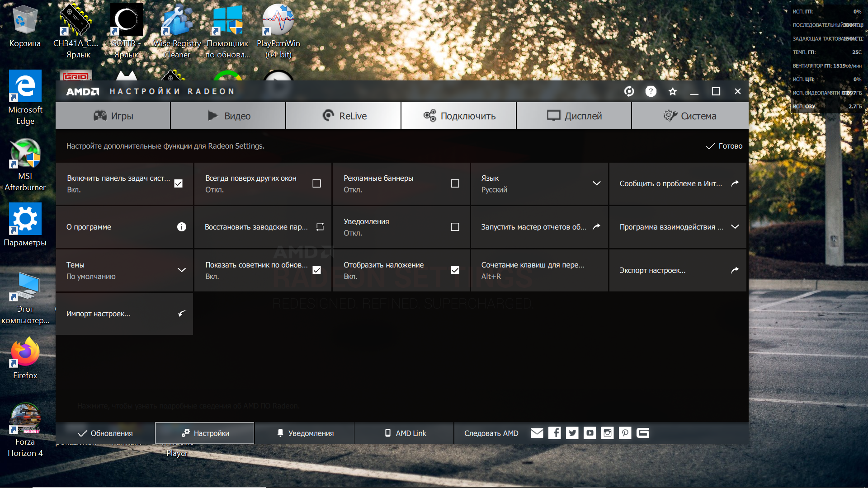Toggle the Рекламные баннеры checkbox
Viewport: 868px width, 488px height.
click(455, 183)
